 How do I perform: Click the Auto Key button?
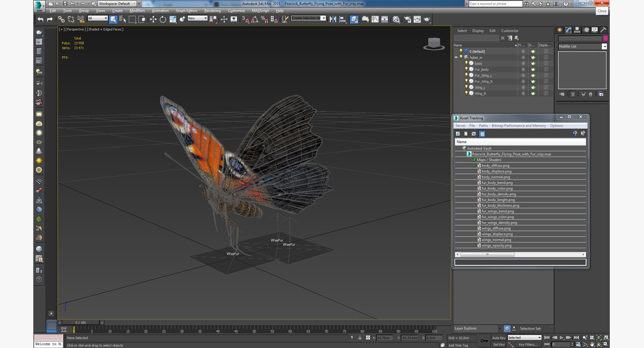pyautogui.click(x=499, y=338)
